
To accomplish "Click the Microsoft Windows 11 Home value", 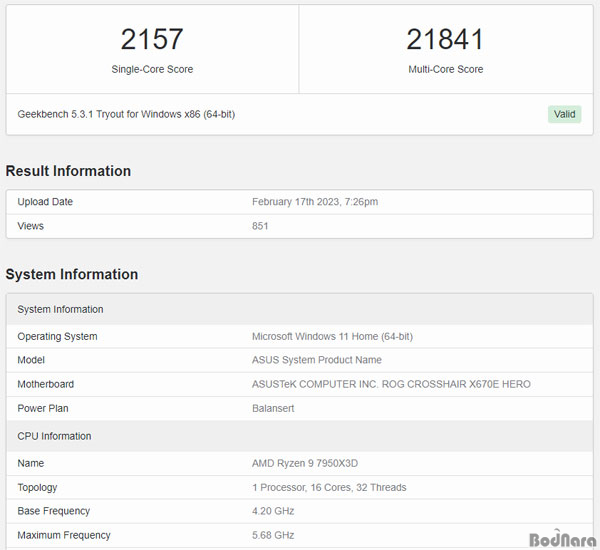I will (x=332, y=336).
